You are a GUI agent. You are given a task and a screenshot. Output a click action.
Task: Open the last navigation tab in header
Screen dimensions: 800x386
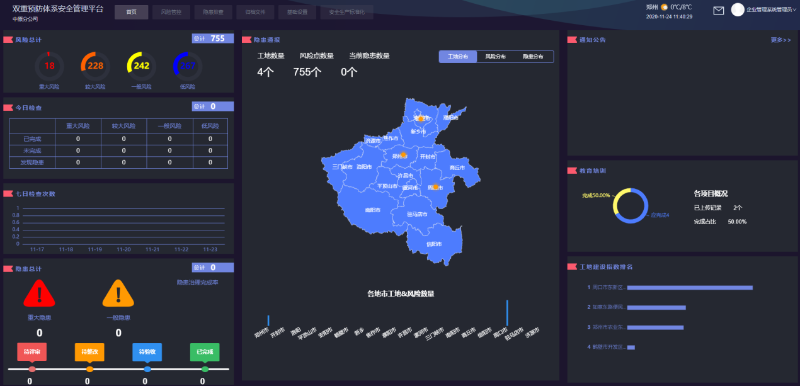(x=347, y=12)
